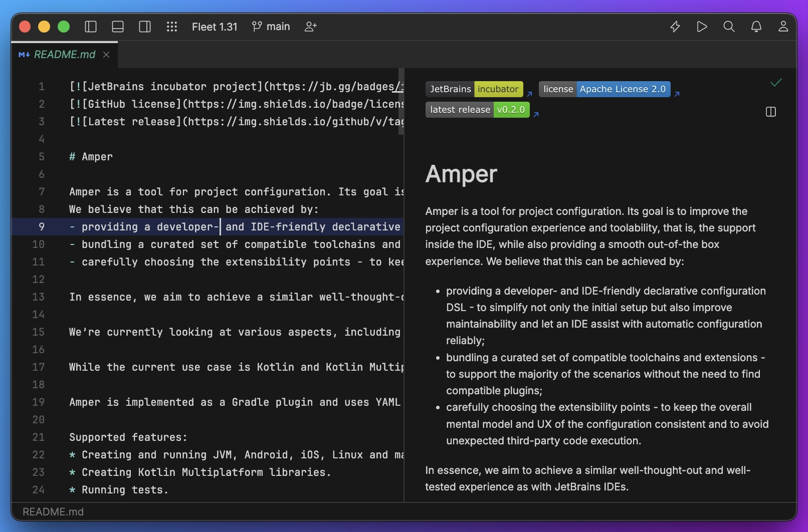Click the 'bundling a curated set' preview bullet
This screenshot has width=808, height=532.
click(x=605, y=374)
